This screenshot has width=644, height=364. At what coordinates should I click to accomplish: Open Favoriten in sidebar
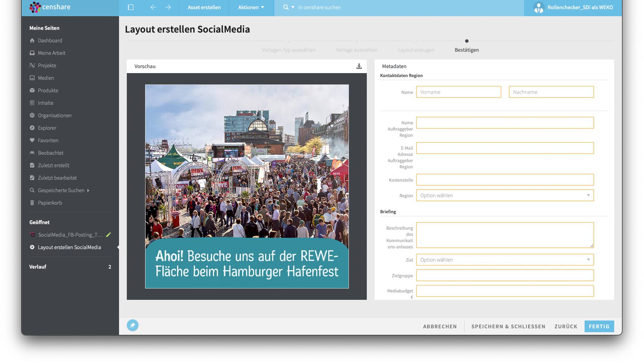tap(48, 140)
